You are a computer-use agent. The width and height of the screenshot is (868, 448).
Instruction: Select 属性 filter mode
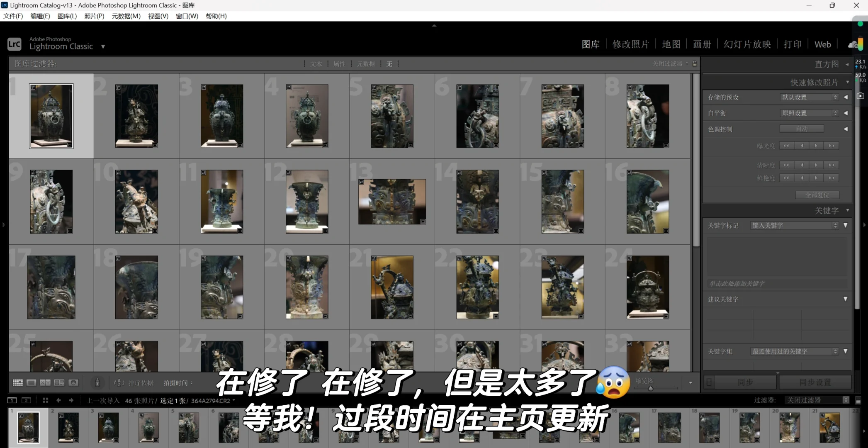pyautogui.click(x=339, y=64)
